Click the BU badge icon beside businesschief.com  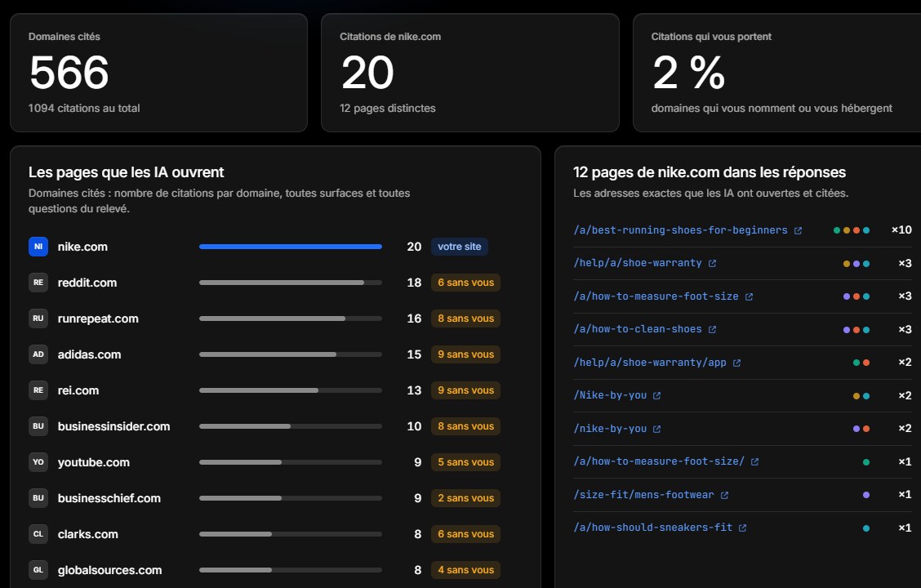38,498
